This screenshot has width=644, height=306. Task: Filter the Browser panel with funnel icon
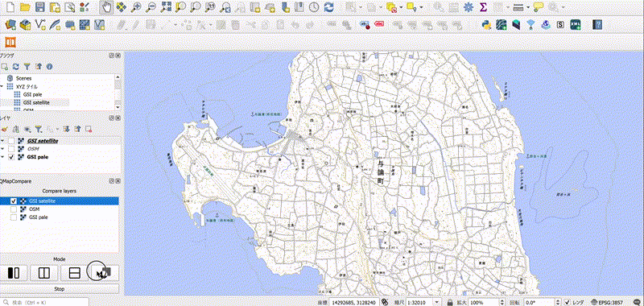pos(27,66)
